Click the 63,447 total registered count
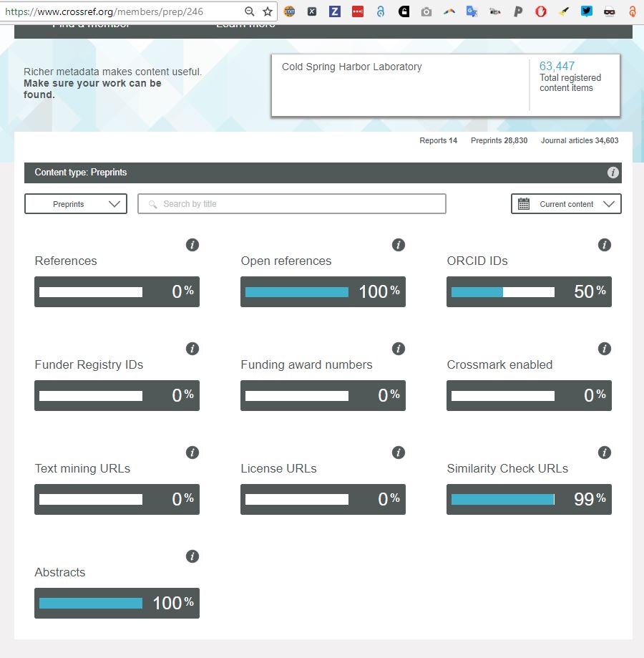 tap(557, 66)
